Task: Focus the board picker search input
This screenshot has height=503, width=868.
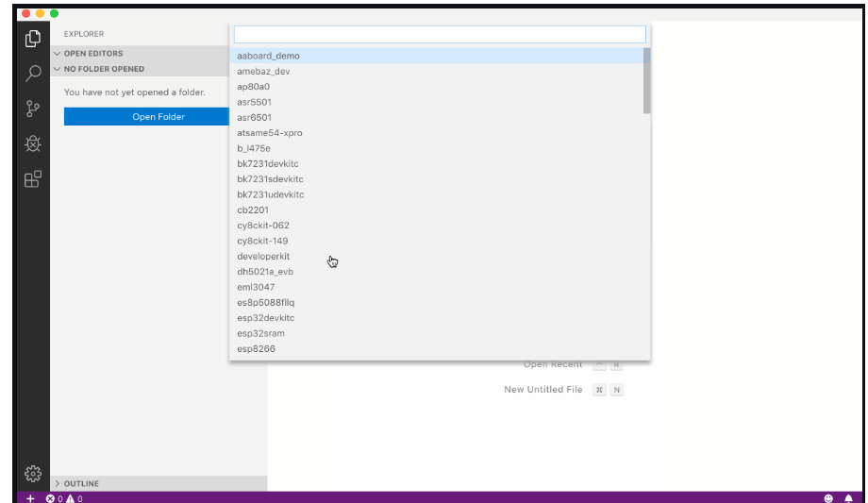Action: pyautogui.click(x=440, y=34)
